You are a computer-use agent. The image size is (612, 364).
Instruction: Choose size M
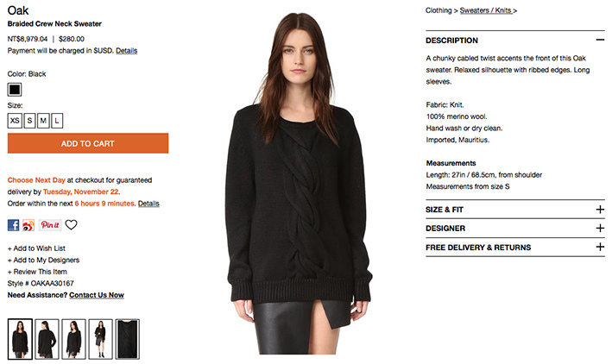tap(43, 121)
